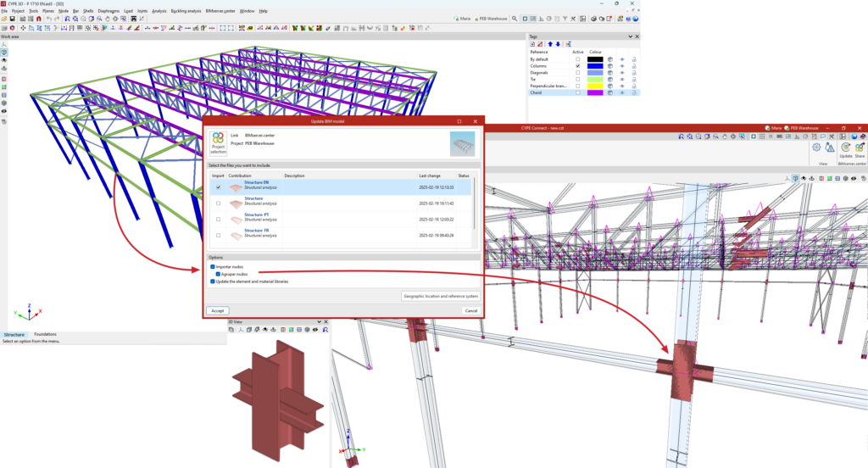
Task: Open the BIMserver.center menu
Action: click(220, 11)
